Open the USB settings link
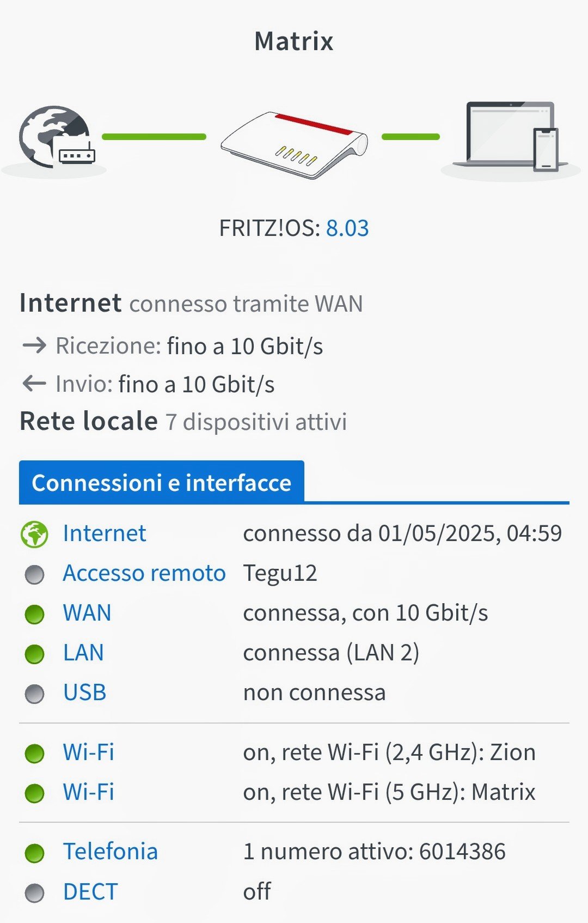Image resolution: width=588 pixels, height=923 pixels. click(x=84, y=693)
